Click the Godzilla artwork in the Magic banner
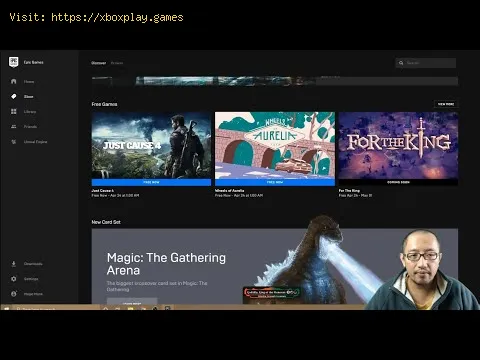 point(310,260)
